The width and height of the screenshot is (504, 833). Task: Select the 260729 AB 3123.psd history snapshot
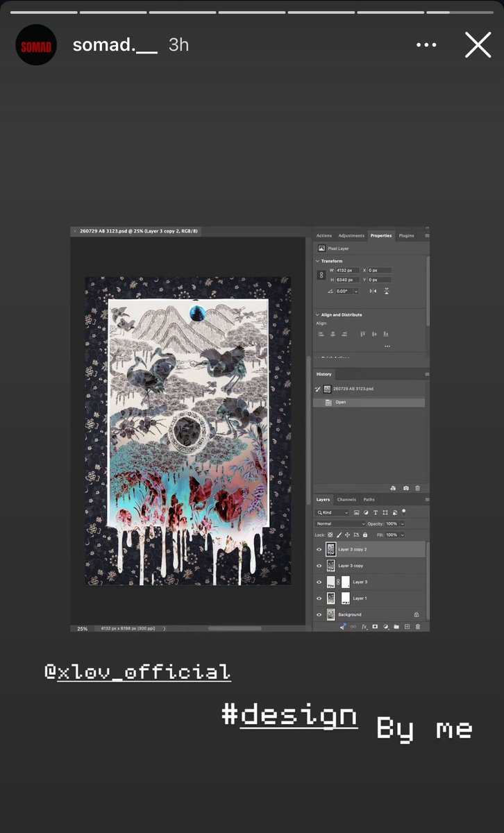pos(369,389)
